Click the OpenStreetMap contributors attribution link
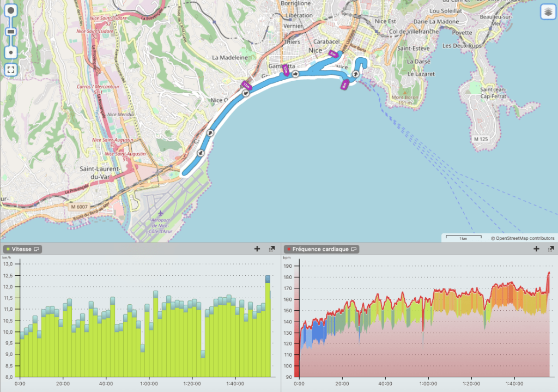The height and width of the screenshot is (392, 558). (523, 238)
